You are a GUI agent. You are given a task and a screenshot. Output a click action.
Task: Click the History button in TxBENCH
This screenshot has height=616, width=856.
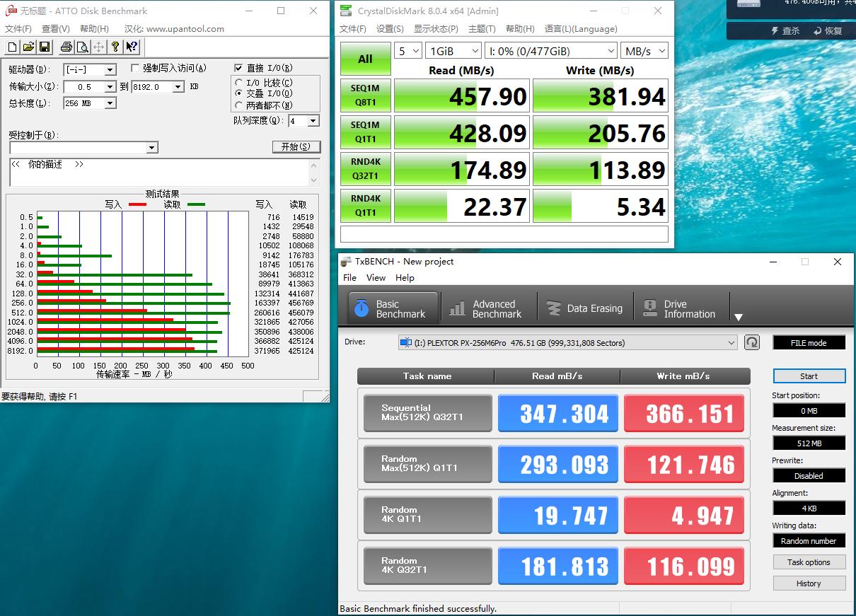coord(809,583)
